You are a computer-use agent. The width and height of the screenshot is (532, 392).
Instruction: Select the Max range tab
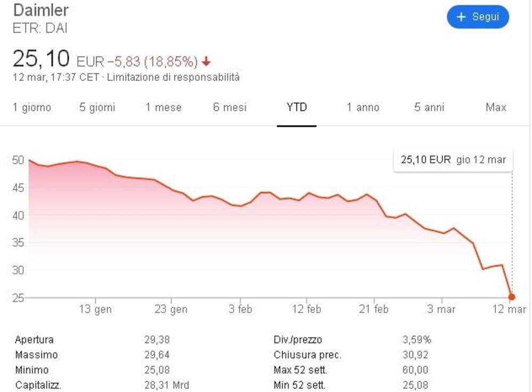tap(495, 107)
